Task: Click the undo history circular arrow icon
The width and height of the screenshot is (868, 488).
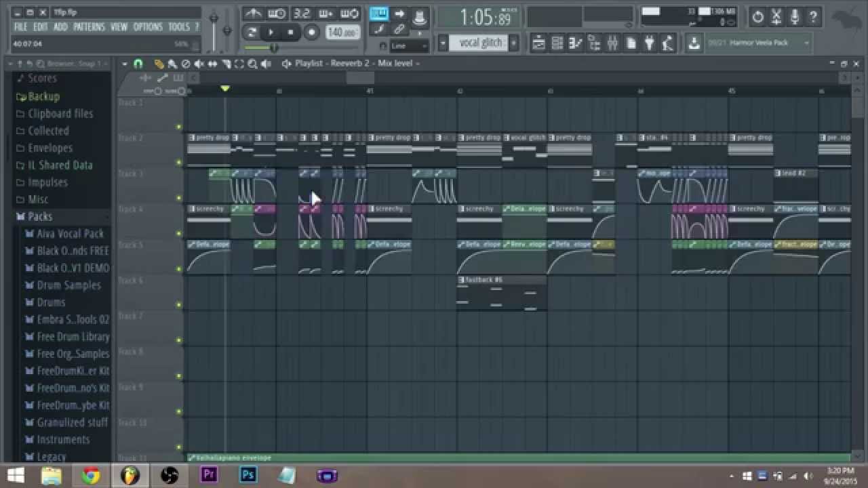Action: (x=758, y=16)
